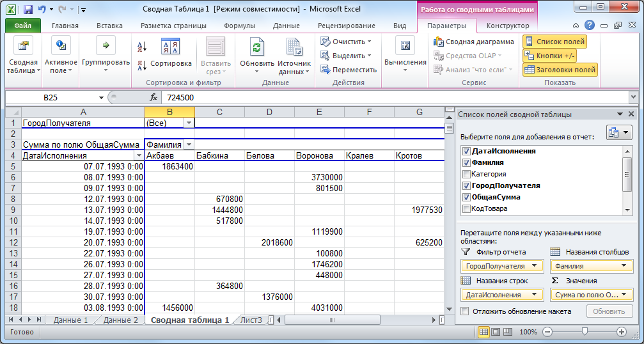Image resolution: width=644 pixels, height=344 pixels.
Task: Click the Вставить срез button
Action: 216,57
